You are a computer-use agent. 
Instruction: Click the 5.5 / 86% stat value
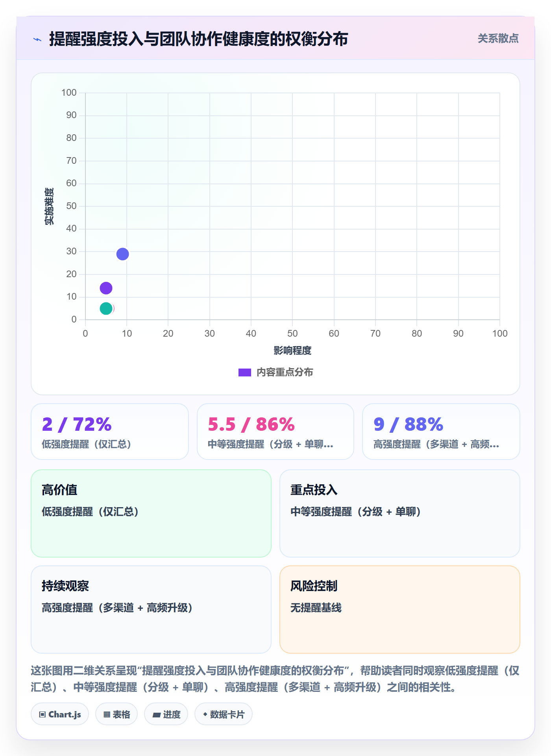tap(251, 424)
